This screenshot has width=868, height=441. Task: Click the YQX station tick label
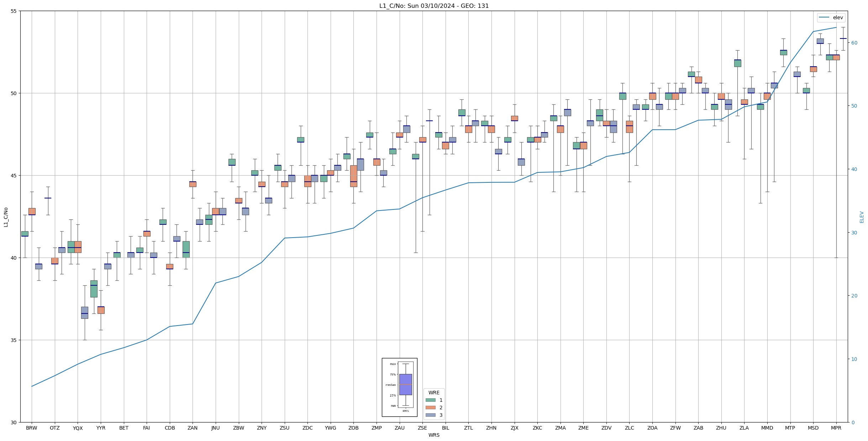(x=78, y=428)
